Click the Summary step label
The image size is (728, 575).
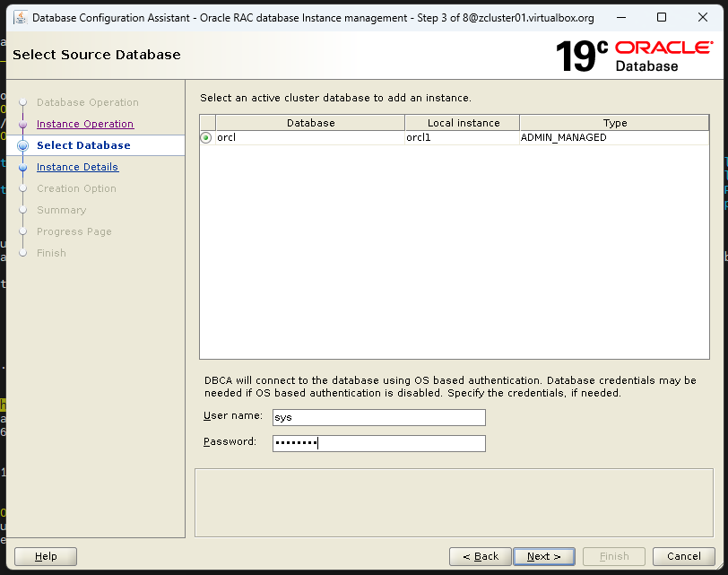[62, 210]
